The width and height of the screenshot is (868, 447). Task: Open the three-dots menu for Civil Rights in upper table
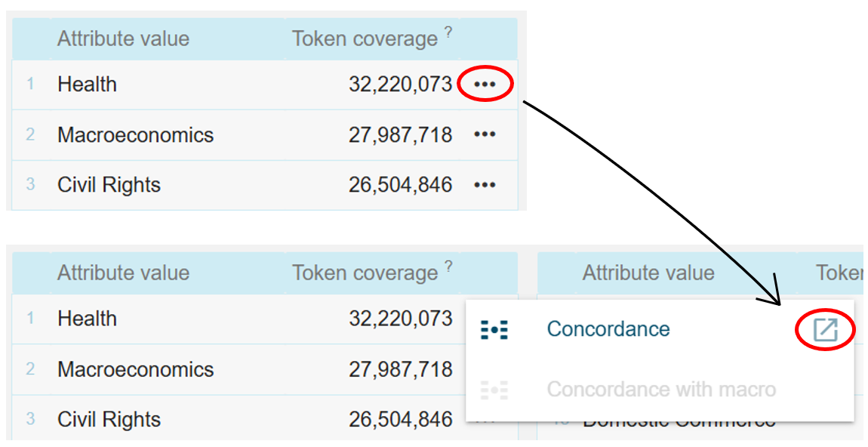[485, 185]
